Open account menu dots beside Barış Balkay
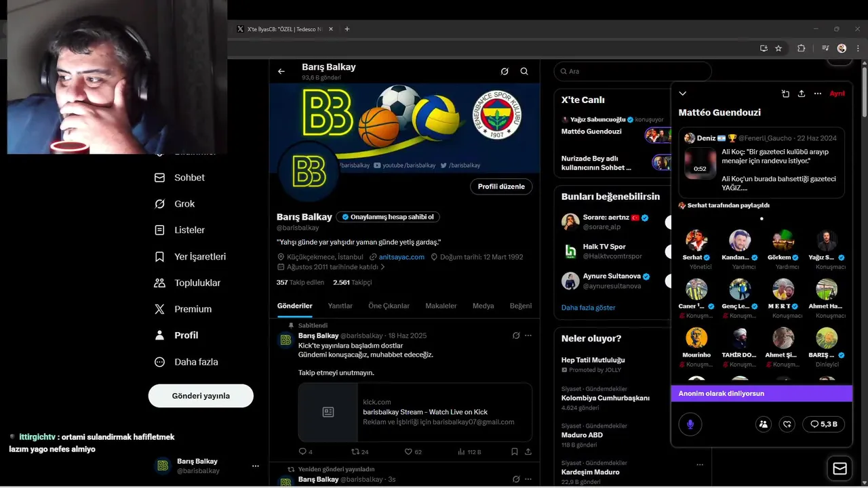Viewport: 868px width, 488px height. (256, 466)
